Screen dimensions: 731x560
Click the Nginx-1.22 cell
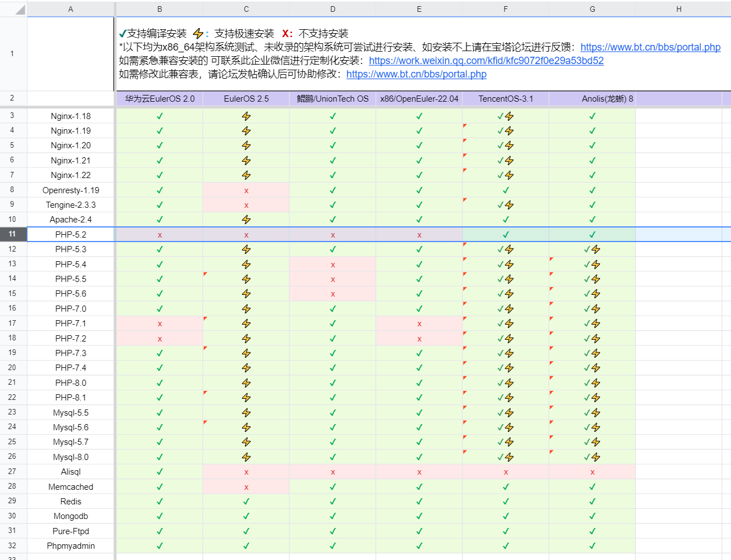coord(71,175)
